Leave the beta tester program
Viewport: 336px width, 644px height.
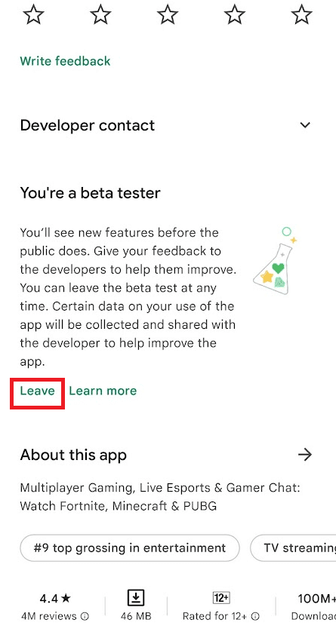click(38, 391)
